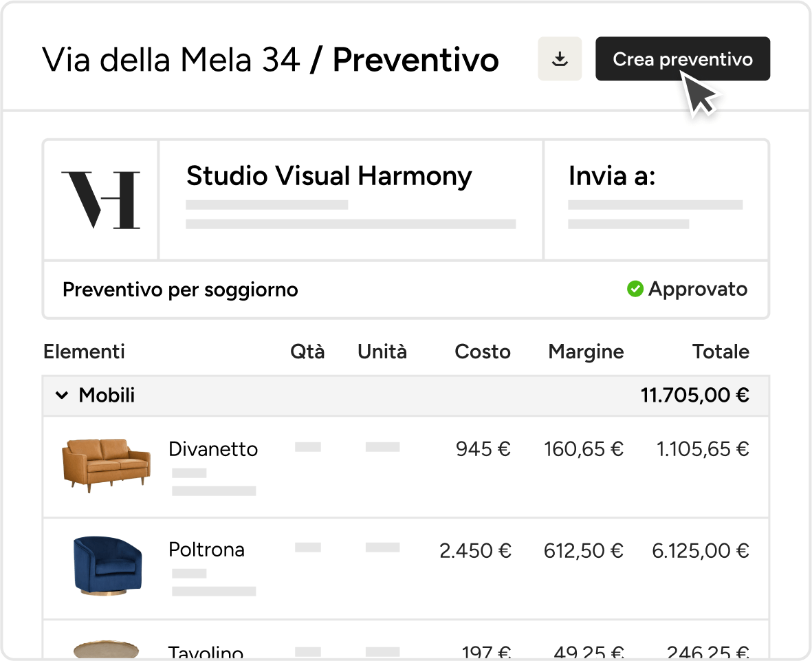Click the Tavolino table thumbnail
This screenshot has width=812, height=661.
click(106, 649)
